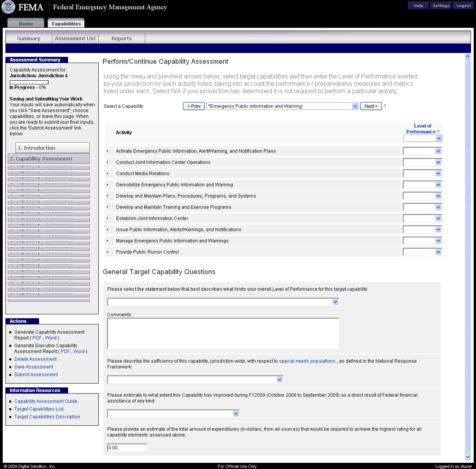
Task: Click the Submit Assessment link
Action: coord(36,375)
